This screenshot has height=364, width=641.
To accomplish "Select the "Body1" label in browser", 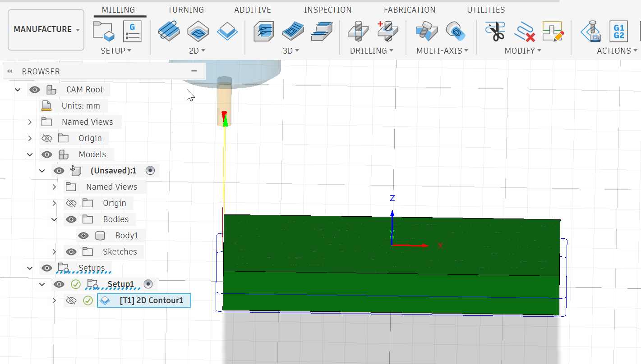I will point(127,236).
